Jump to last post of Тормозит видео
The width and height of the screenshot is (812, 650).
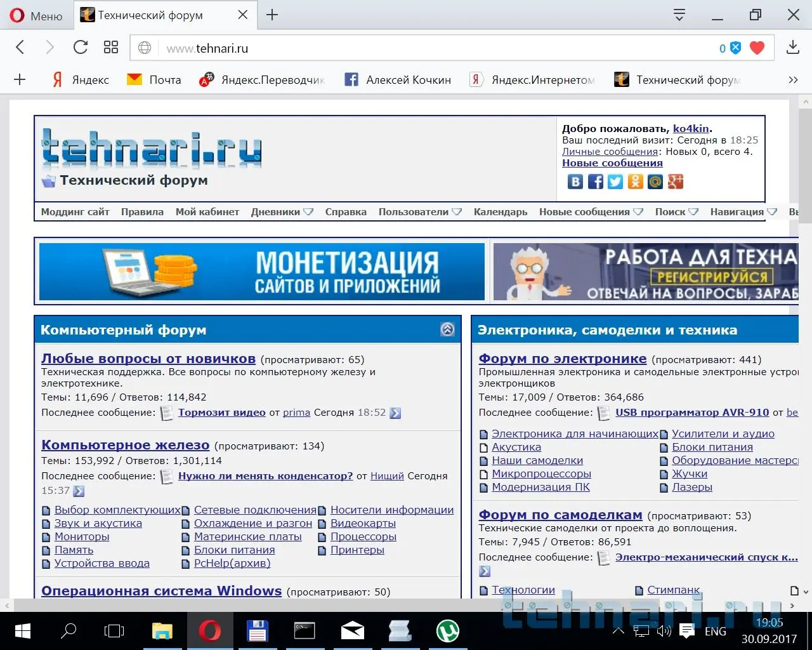coord(395,413)
